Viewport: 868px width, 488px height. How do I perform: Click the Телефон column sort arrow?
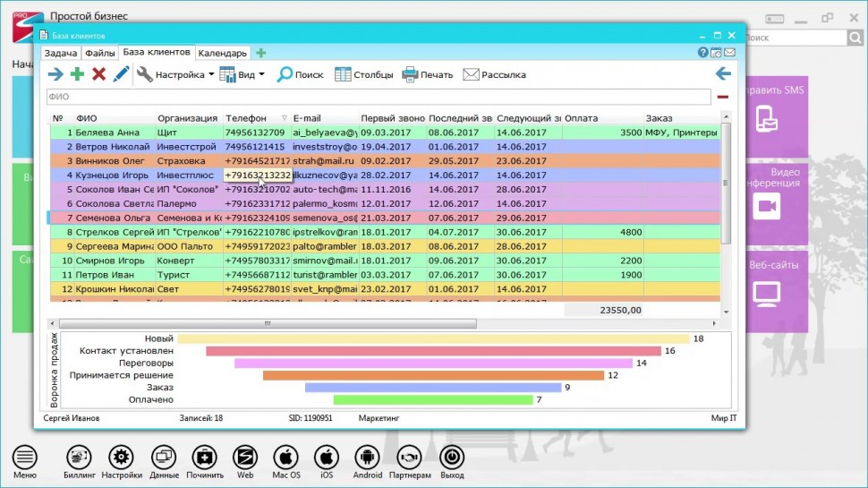coord(285,118)
